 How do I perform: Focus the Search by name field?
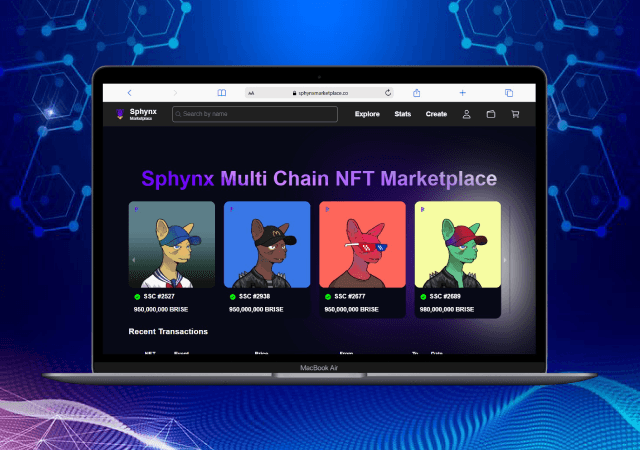[x=255, y=114]
